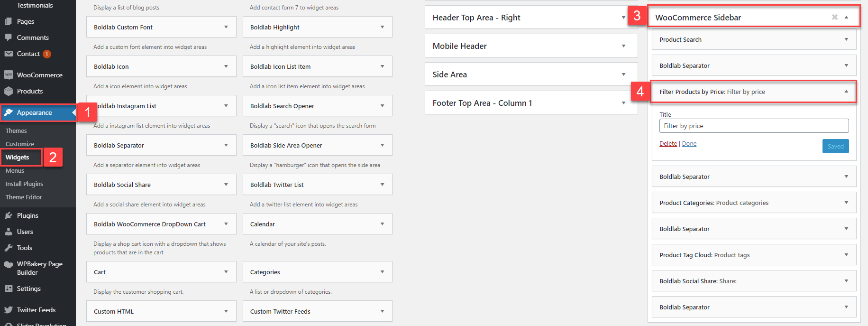The width and height of the screenshot is (868, 326).
Task: Click the Users person icon
Action: [x=9, y=232]
